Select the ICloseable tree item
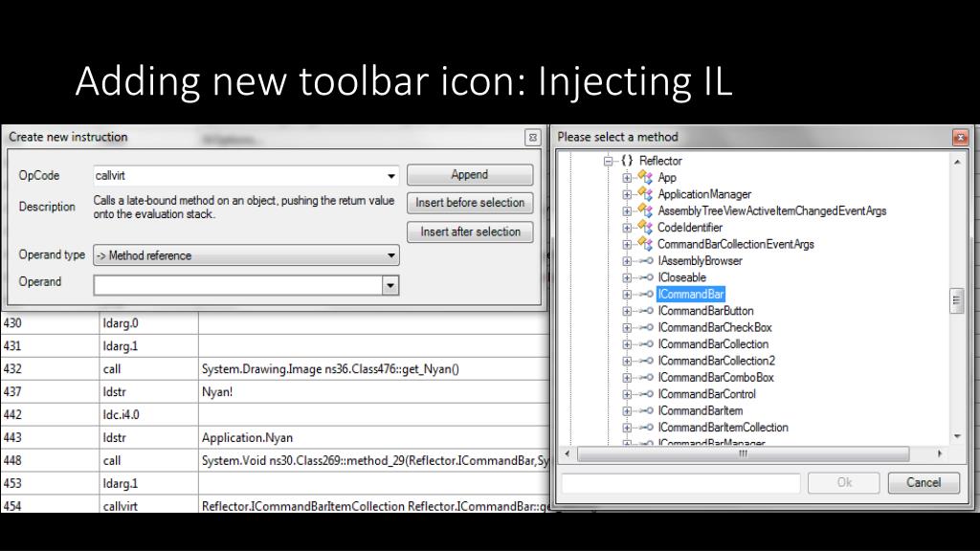The image size is (980, 551). [681, 277]
